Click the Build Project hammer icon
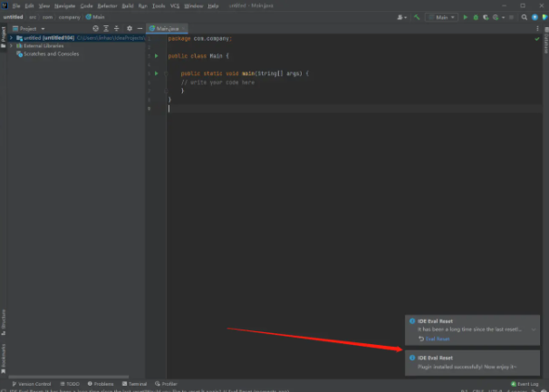 click(x=417, y=17)
